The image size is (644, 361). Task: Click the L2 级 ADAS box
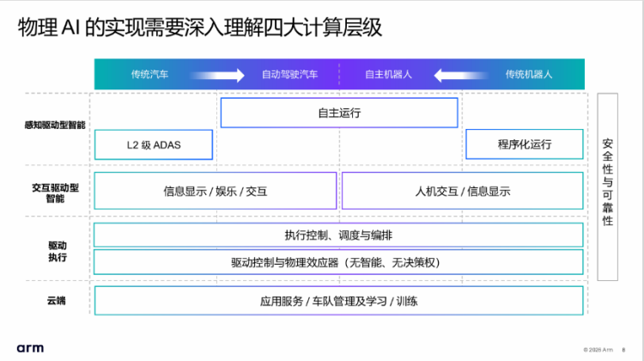coord(154,144)
